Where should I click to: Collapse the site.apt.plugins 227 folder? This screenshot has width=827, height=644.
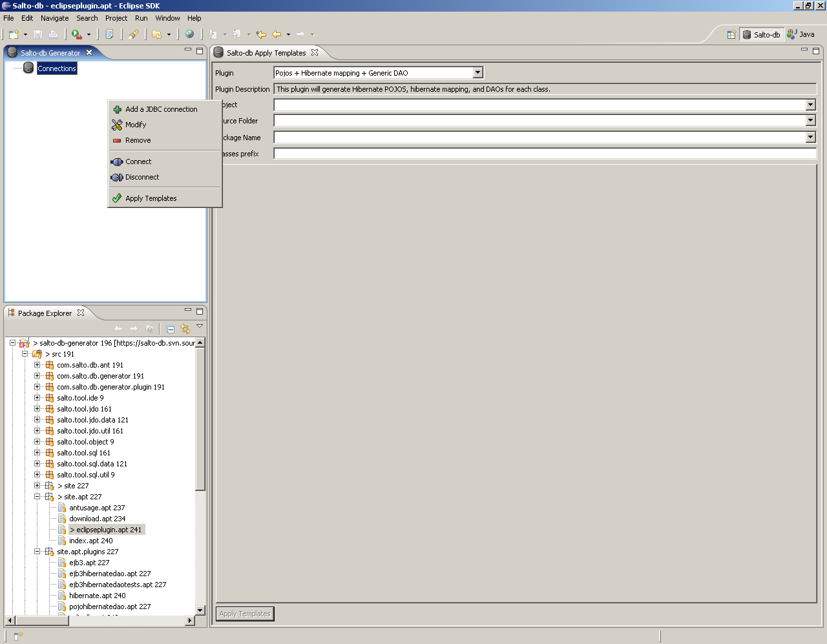point(37,552)
